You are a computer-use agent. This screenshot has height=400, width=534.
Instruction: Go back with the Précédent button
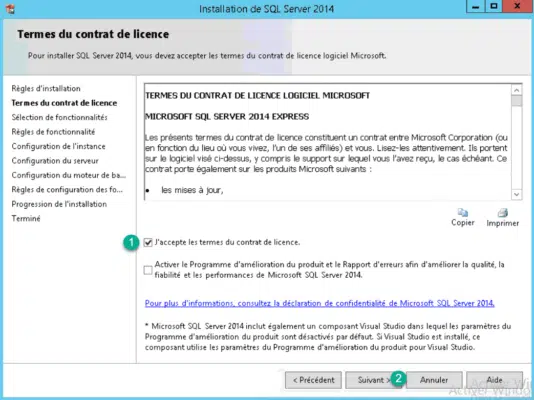(313, 380)
